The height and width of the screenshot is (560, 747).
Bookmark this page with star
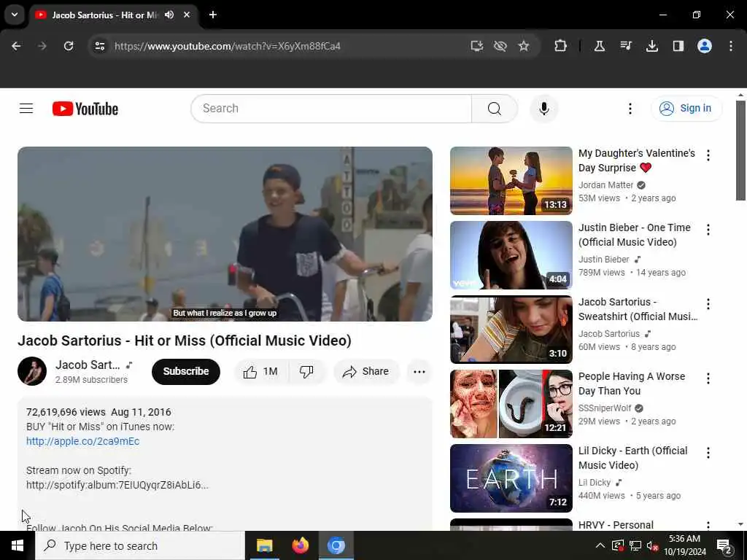(x=524, y=46)
